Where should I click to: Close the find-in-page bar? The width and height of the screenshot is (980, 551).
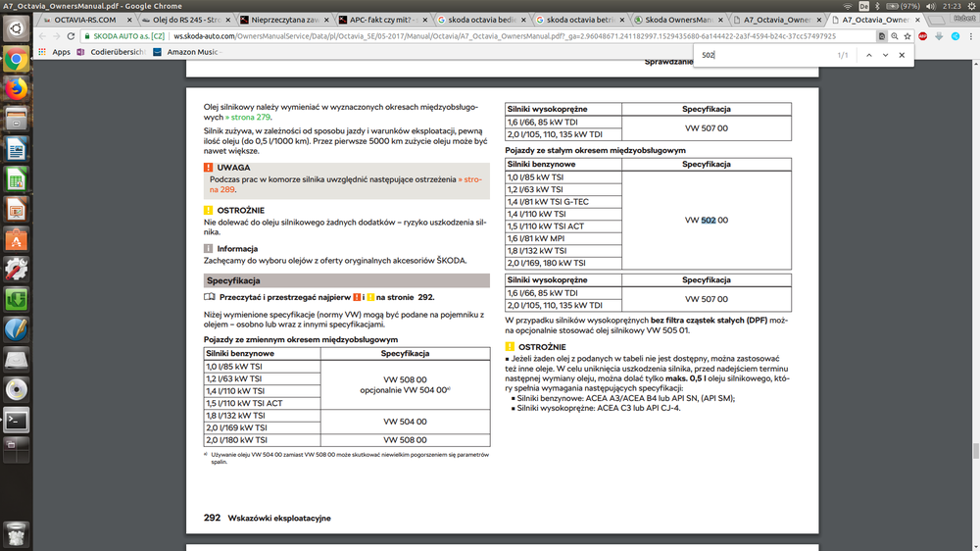click(x=903, y=55)
